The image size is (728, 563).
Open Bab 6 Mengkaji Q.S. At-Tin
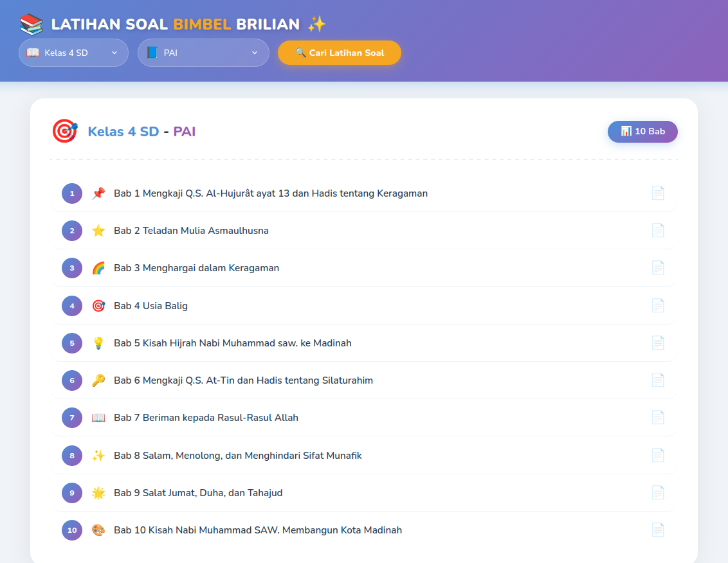(x=363, y=380)
